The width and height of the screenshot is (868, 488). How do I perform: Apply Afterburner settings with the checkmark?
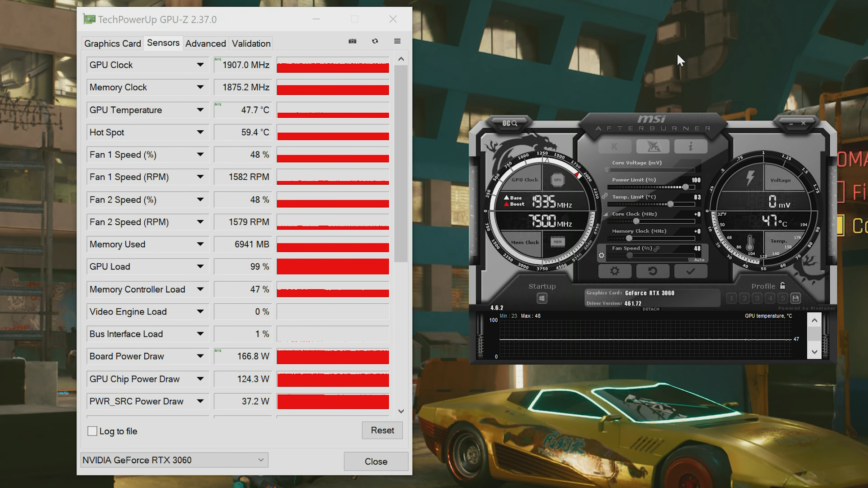[691, 271]
